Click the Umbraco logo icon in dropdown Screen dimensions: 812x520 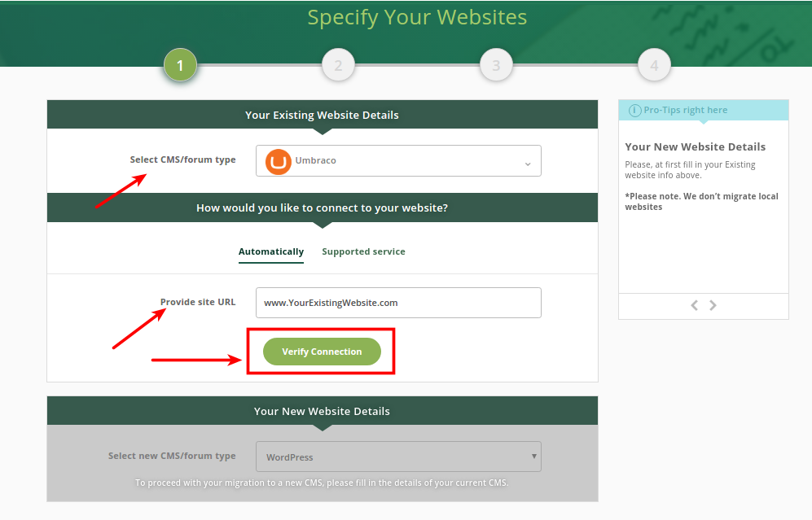coord(278,161)
